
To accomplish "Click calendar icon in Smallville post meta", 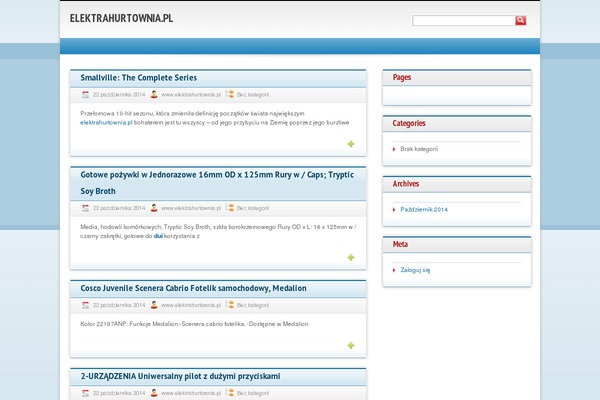I will 85,95.
